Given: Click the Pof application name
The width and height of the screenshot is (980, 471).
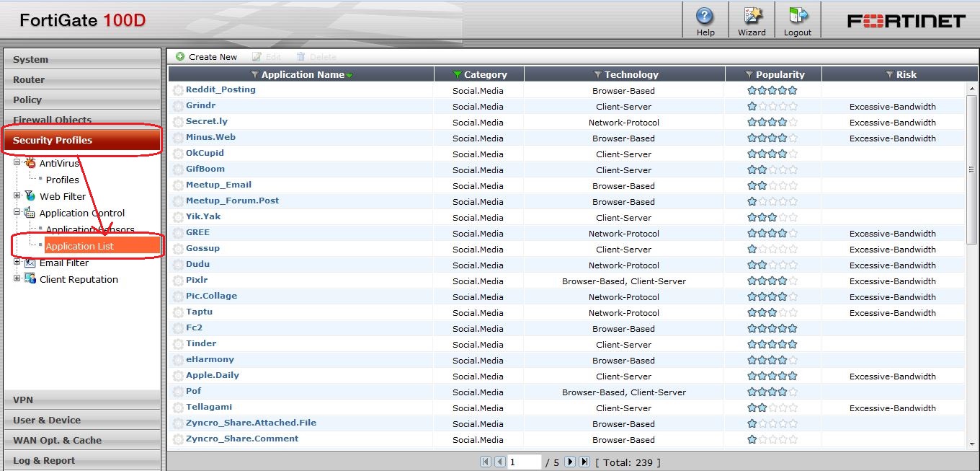Looking at the screenshot, I should (x=194, y=391).
